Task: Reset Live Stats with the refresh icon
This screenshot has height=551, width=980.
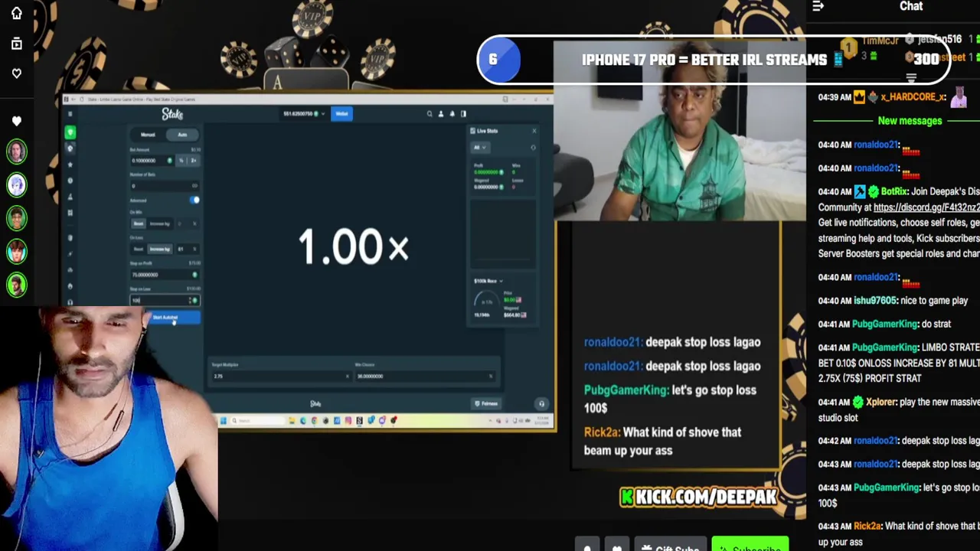Action: [533, 148]
